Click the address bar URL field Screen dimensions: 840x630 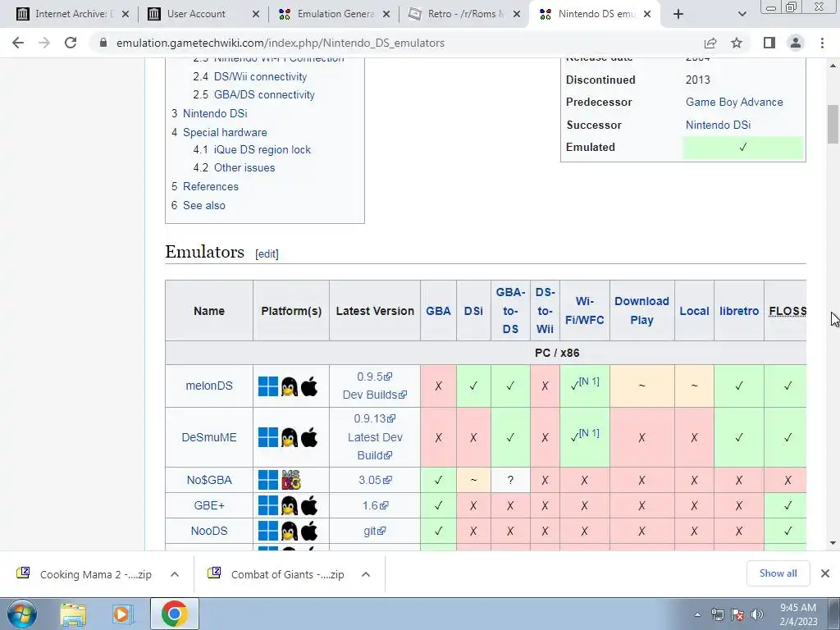click(396, 43)
